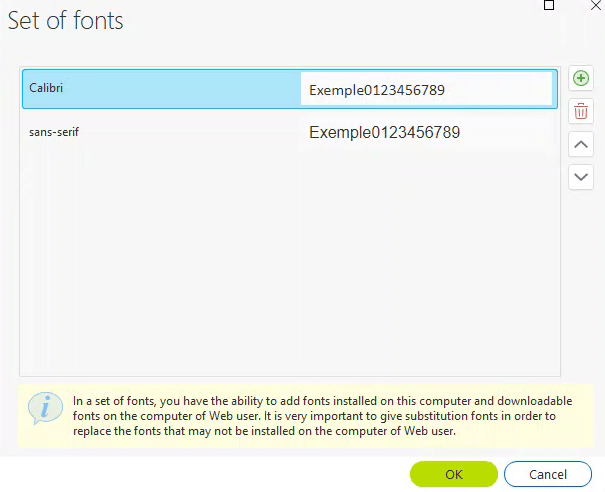Close the Set of fonts dialog

coord(597,5)
